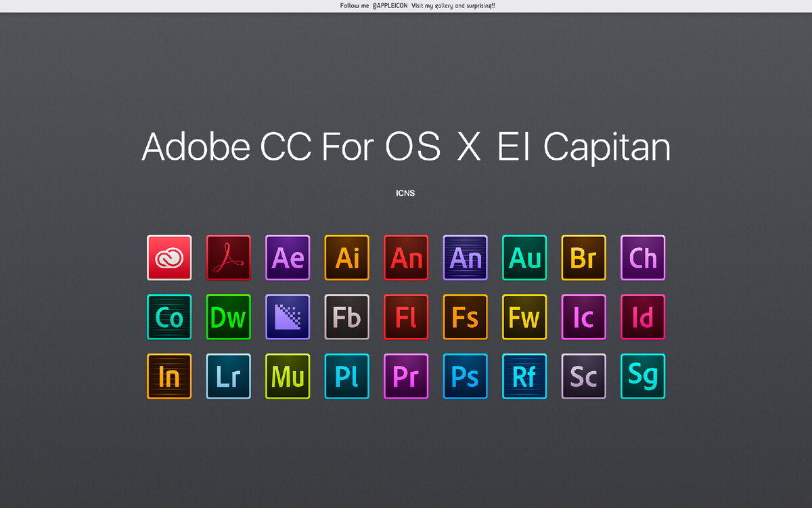The height and width of the screenshot is (508, 812).
Task: Click the Prelude Pl icon
Action: (x=346, y=376)
